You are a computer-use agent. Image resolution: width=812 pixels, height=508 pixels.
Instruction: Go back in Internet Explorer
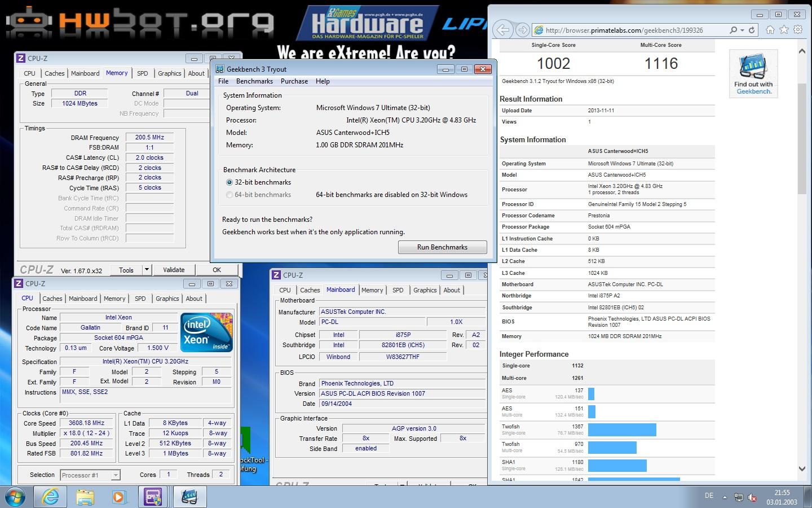tap(503, 30)
